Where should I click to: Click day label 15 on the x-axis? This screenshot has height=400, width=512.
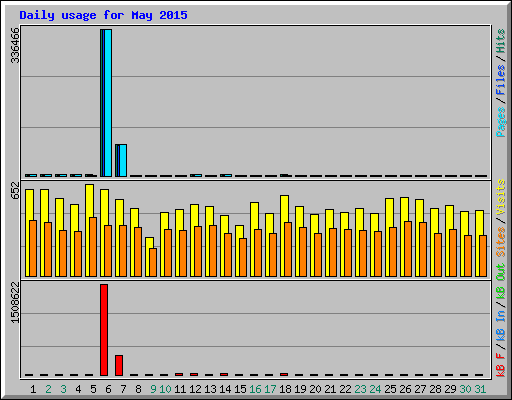pyautogui.click(x=240, y=389)
